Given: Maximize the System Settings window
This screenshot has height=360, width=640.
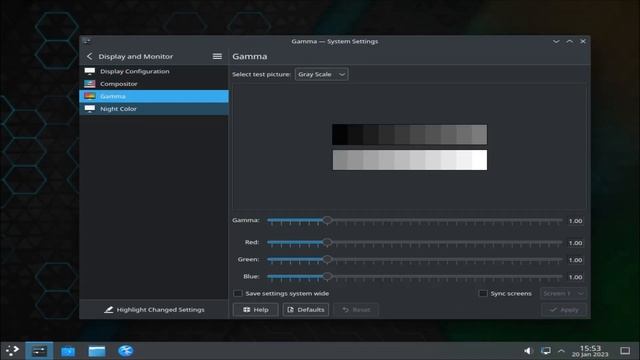Looking at the screenshot, I should coord(569,41).
